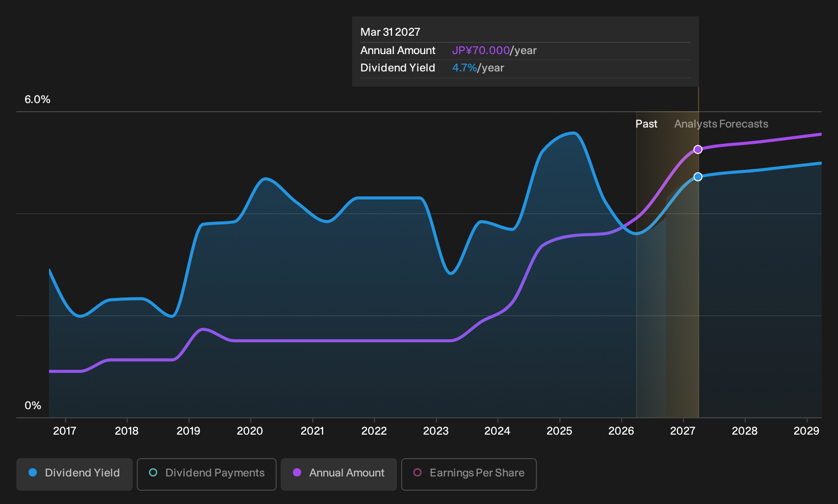Click the Past region label

(646, 124)
